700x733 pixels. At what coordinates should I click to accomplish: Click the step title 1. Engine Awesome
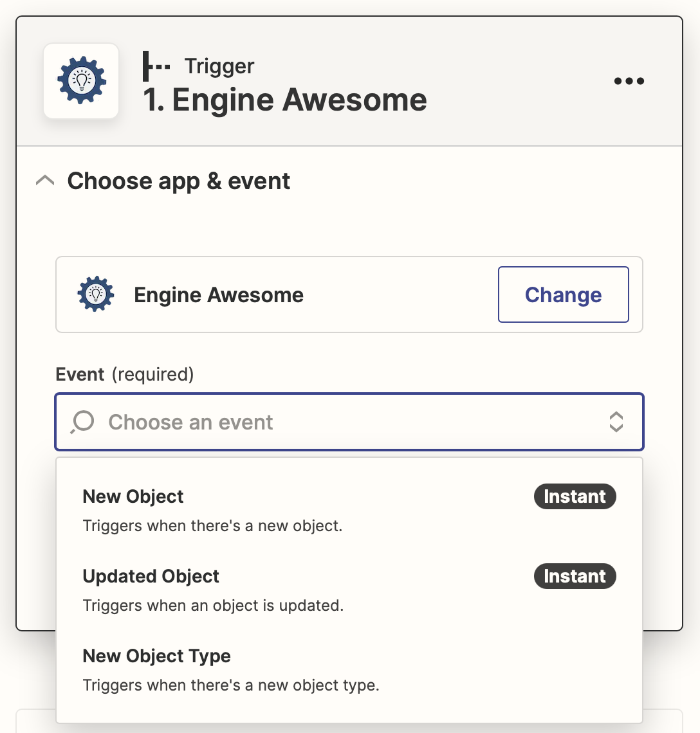[285, 100]
